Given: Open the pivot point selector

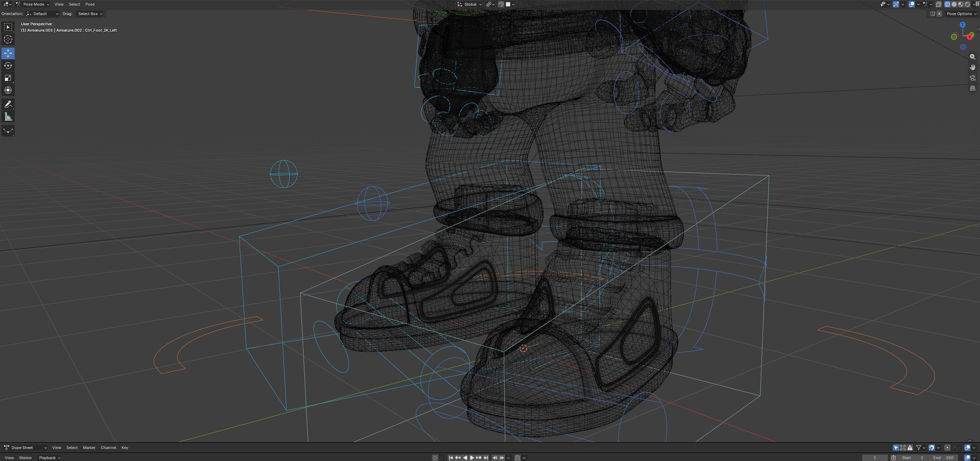Looking at the screenshot, I should [x=491, y=4].
